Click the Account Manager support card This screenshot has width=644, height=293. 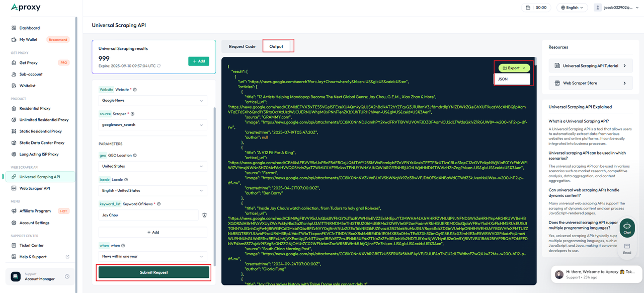coord(40,276)
